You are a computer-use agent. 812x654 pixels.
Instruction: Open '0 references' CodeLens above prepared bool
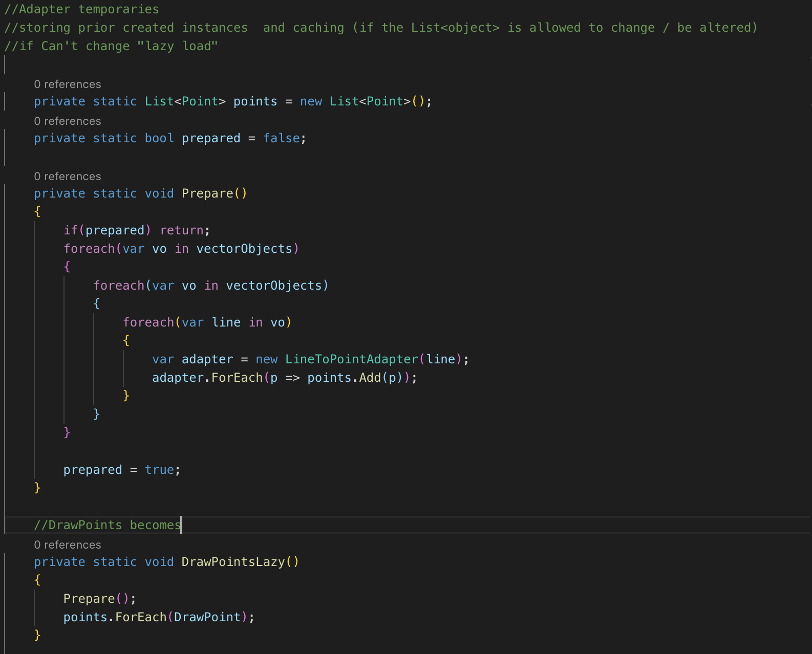click(68, 121)
